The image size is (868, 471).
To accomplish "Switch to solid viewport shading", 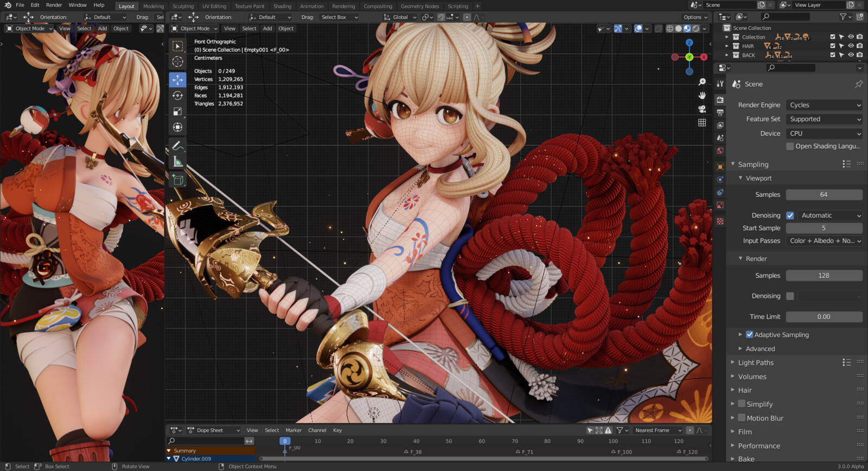I will (x=679, y=29).
